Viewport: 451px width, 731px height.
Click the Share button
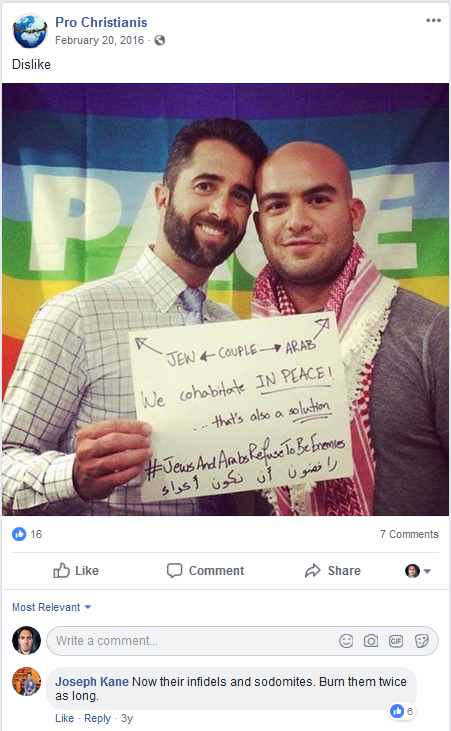pyautogui.click(x=333, y=571)
